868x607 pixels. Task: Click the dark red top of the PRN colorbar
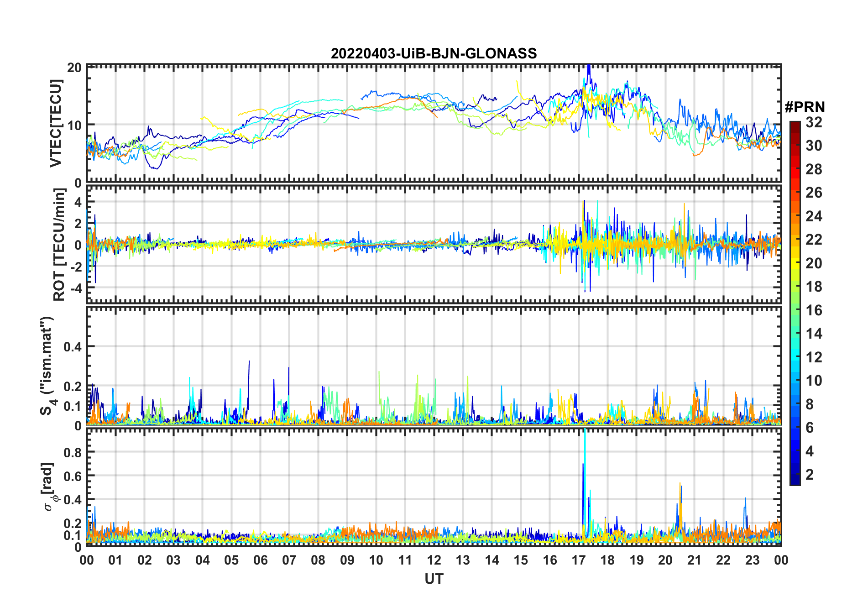(795, 125)
